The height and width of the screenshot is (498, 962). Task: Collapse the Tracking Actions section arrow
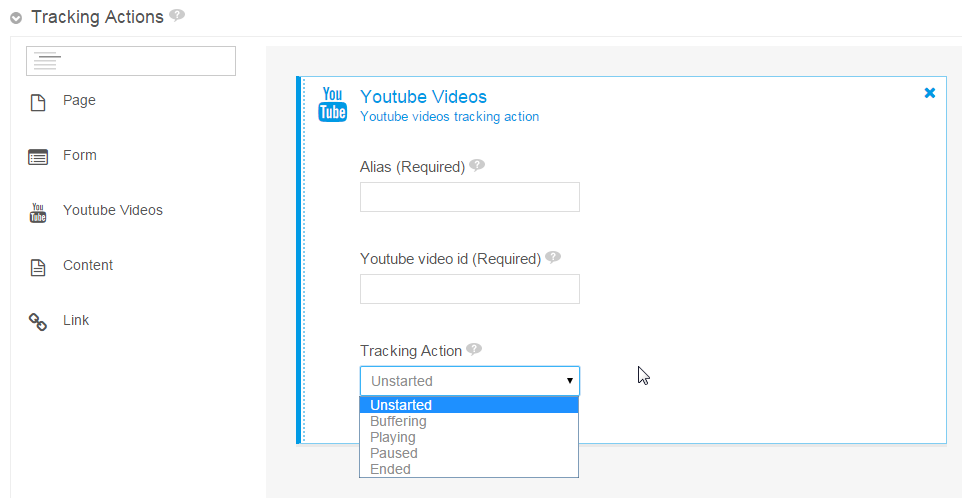16,18
